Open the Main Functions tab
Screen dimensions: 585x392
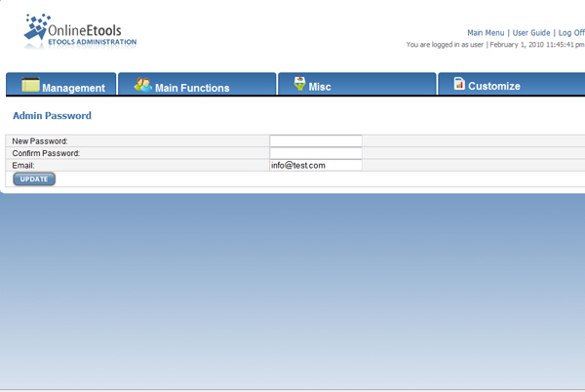tap(197, 84)
